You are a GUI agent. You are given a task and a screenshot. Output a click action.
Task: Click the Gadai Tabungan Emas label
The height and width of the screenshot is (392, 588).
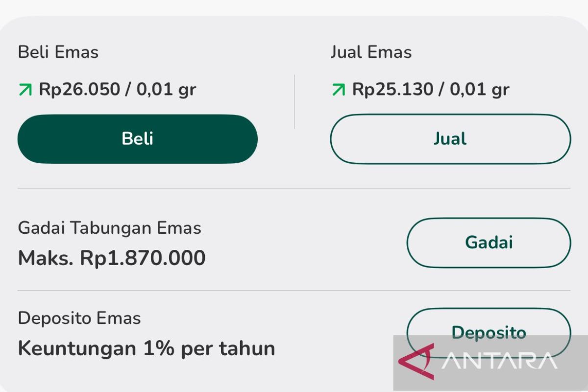click(110, 228)
